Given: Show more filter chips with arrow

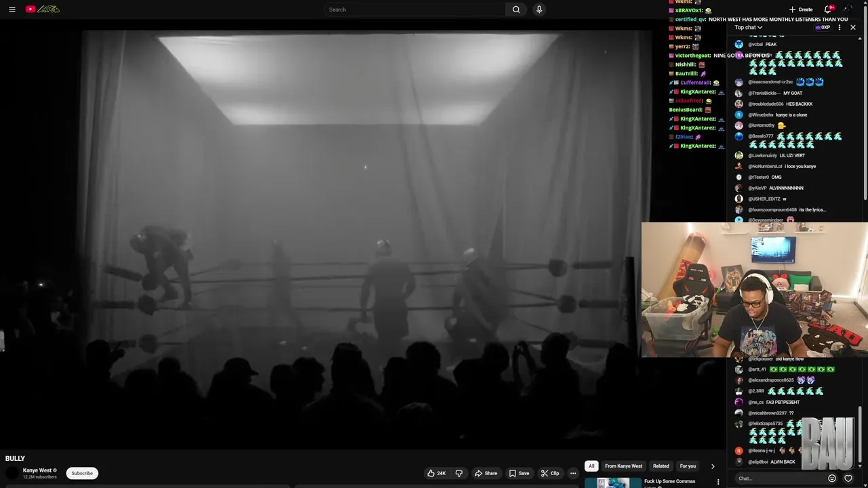Looking at the screenshot, I should click(713, 466).
